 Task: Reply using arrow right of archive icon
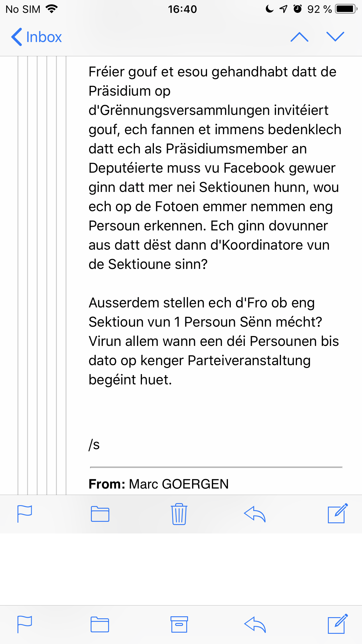click(x=255, y=624)
